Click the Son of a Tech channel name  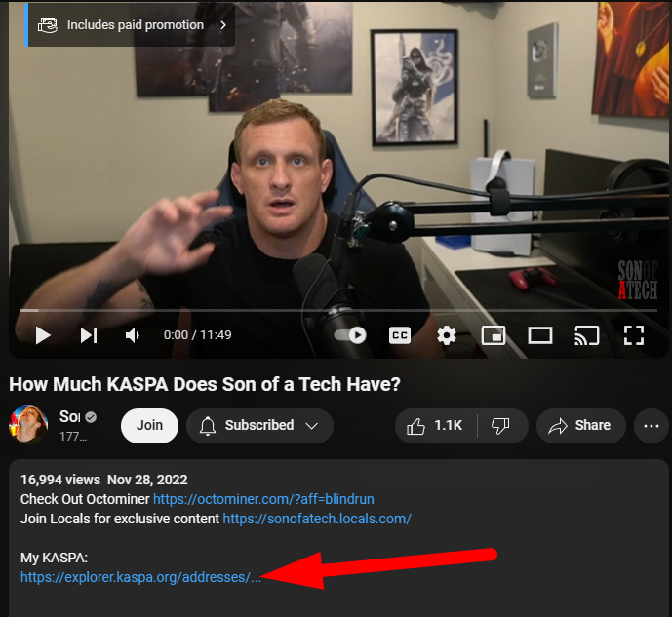tap(70, 416)
